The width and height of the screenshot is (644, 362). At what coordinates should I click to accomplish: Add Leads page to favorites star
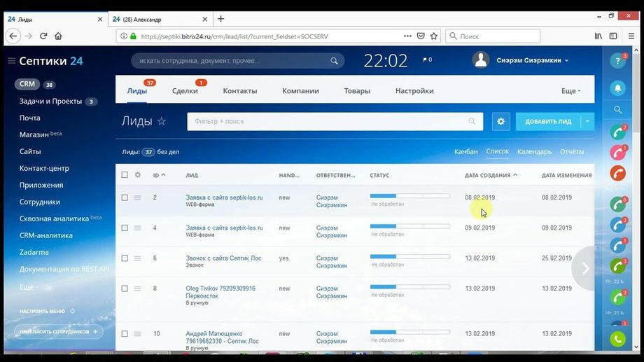[162, 121]
